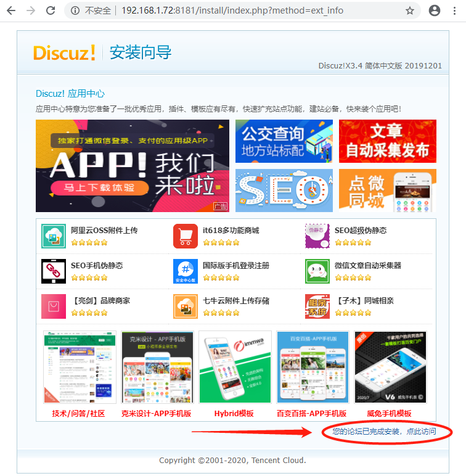Open the 点微同城 banner
The image size is (466, 476).
(388, 191)
